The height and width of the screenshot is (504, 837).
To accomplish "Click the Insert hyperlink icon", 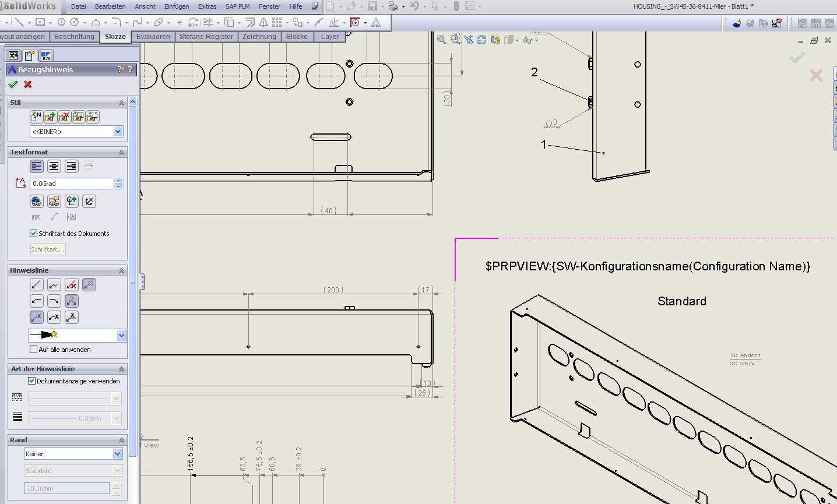I will click(x=36, y=202).
